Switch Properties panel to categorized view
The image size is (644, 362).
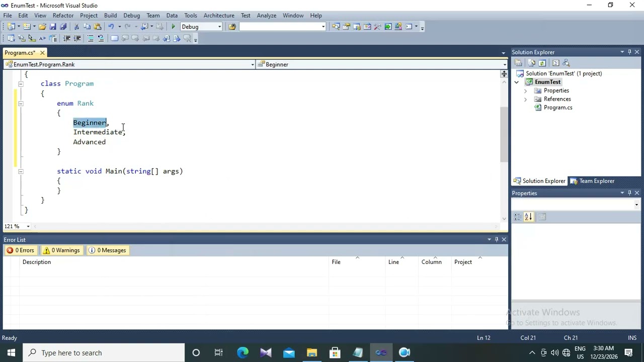pos(517,217)
